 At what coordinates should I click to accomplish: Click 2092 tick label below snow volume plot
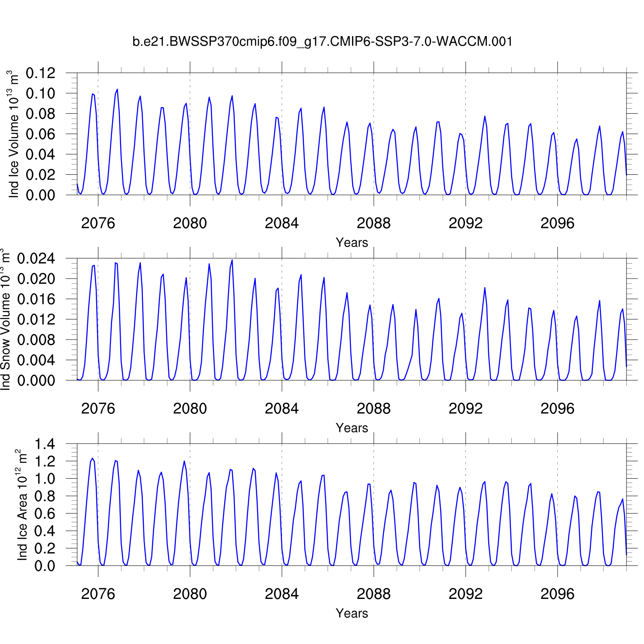click(465, 409)
